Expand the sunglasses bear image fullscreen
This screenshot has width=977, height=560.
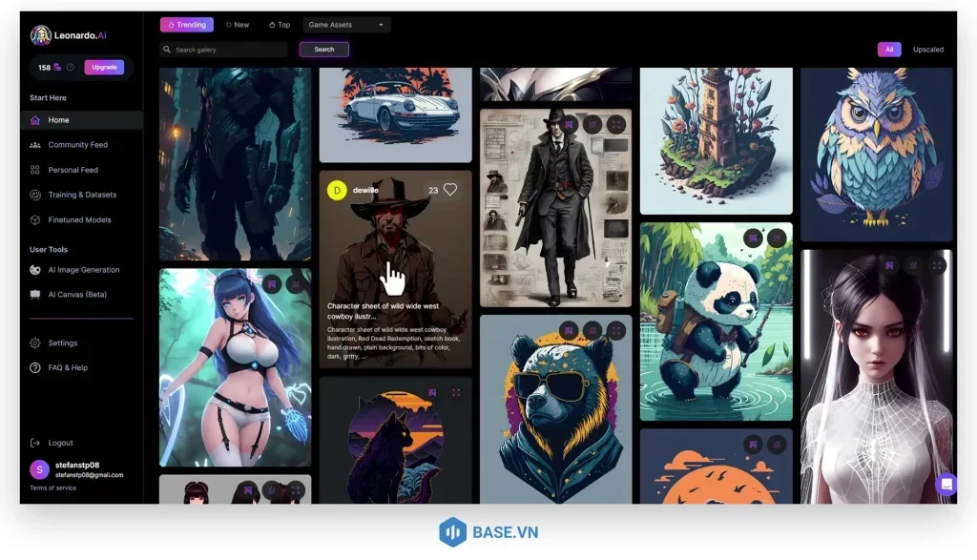click(x=615, y=330)
